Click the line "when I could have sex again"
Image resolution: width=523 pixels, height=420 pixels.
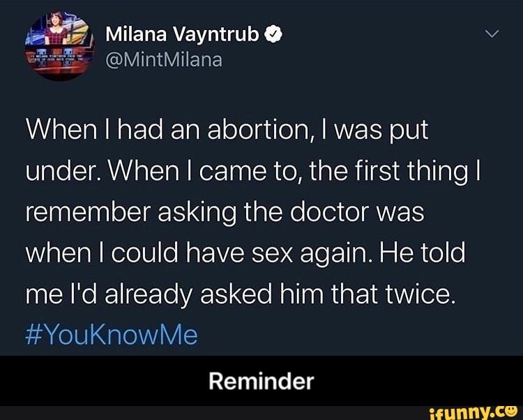tap(245, 253)
